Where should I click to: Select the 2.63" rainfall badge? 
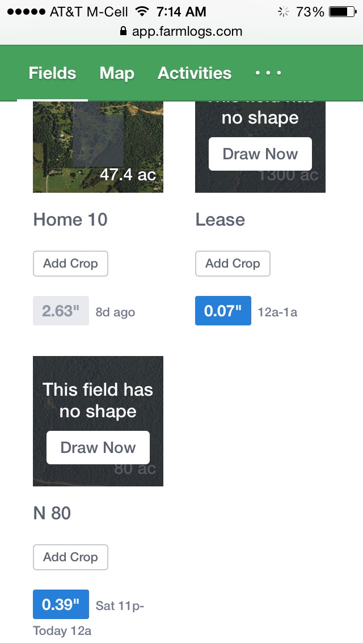61,311
